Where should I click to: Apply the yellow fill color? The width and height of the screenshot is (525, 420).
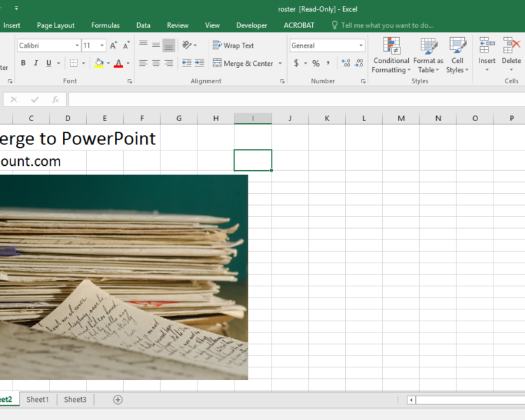tap(99, 63)
